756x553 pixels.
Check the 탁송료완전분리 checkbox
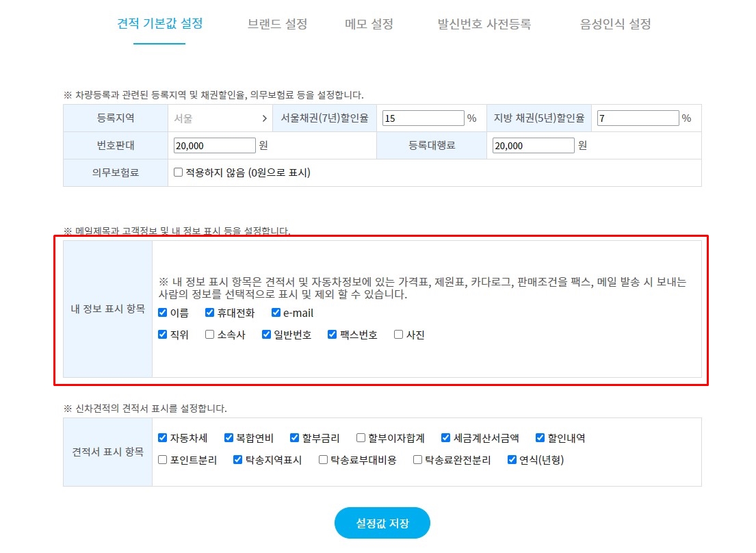(x=417, y=459)
